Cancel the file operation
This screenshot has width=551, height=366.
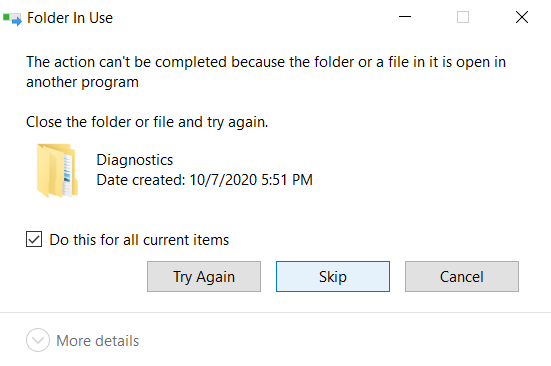coord(462,276)
